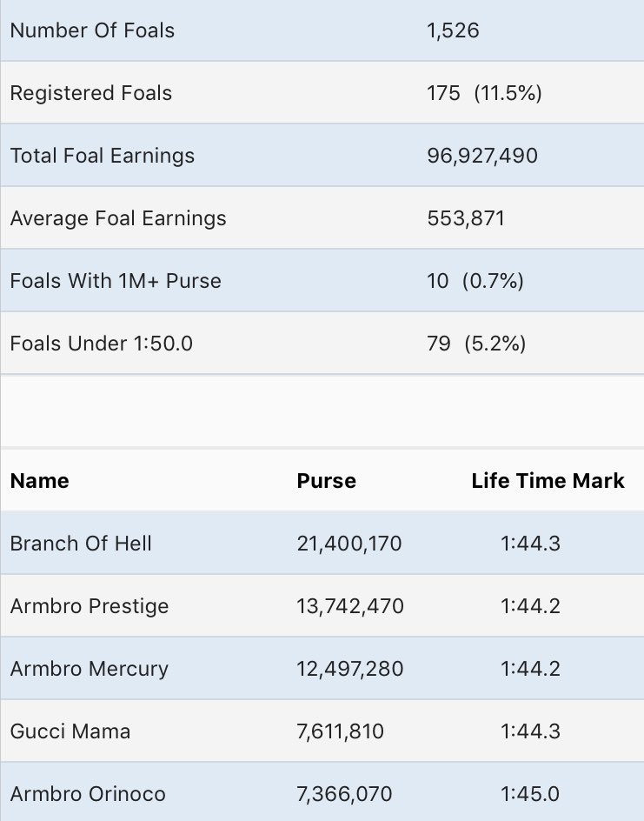Click the Life Time Mark column header
The width and height of the screenshot is (644, 821).
coord(548,481)
